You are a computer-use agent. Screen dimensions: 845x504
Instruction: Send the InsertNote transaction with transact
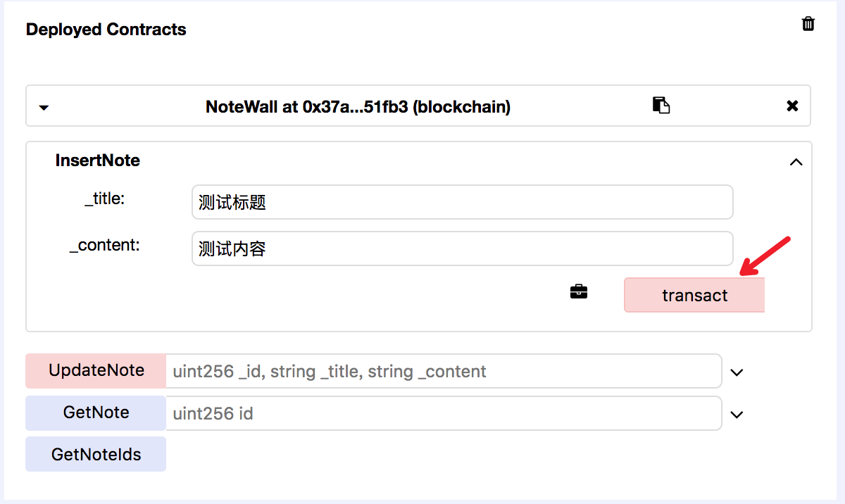pyautogui.click(x=694, y=295)
